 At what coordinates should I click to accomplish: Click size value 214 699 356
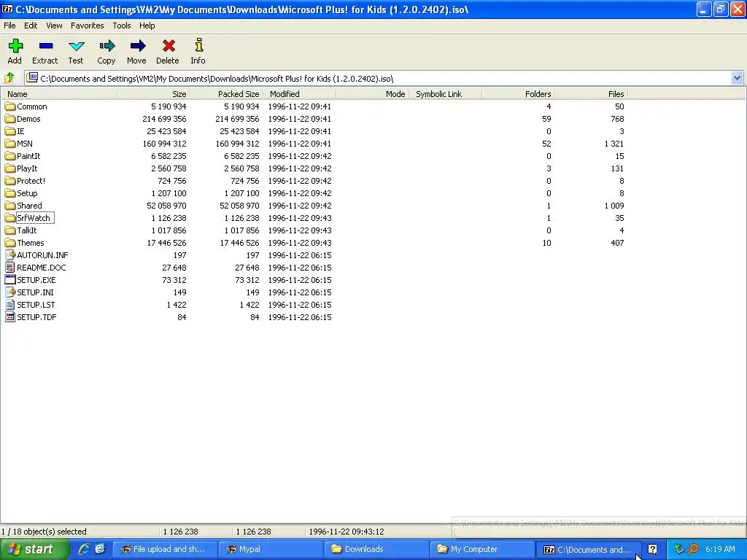pos(164,119)
